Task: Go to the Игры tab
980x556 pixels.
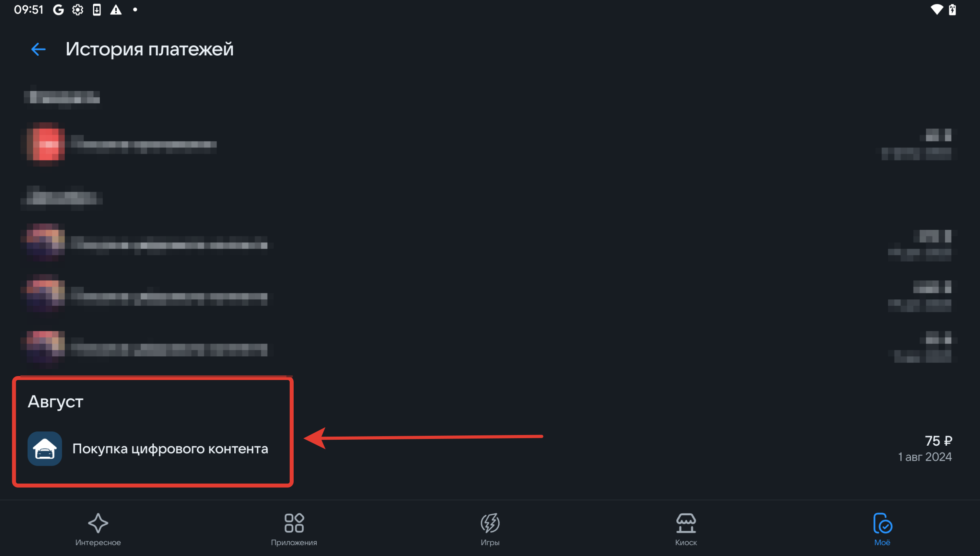Action: (490, 529)
